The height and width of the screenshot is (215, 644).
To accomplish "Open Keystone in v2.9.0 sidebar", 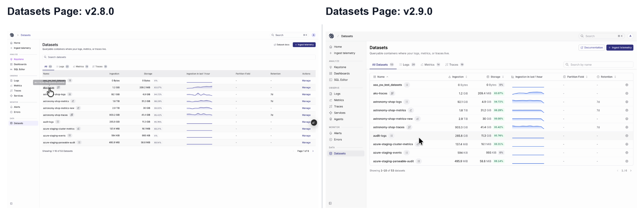I will (x=340, y=67).
